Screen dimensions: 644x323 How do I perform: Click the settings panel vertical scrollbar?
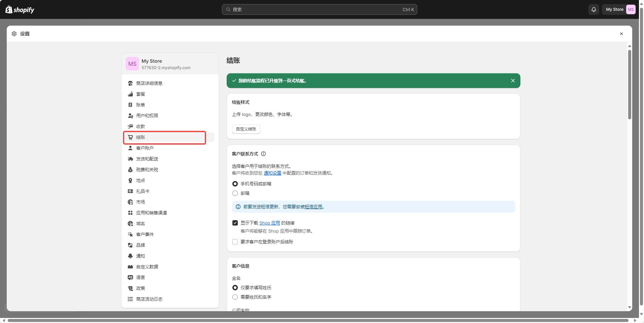tap(630, 84)
